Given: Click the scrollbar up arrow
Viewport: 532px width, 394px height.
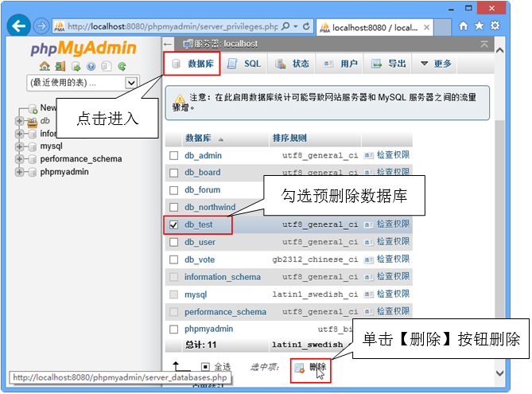Looking at the screenshot, I should tap(499, 50).
